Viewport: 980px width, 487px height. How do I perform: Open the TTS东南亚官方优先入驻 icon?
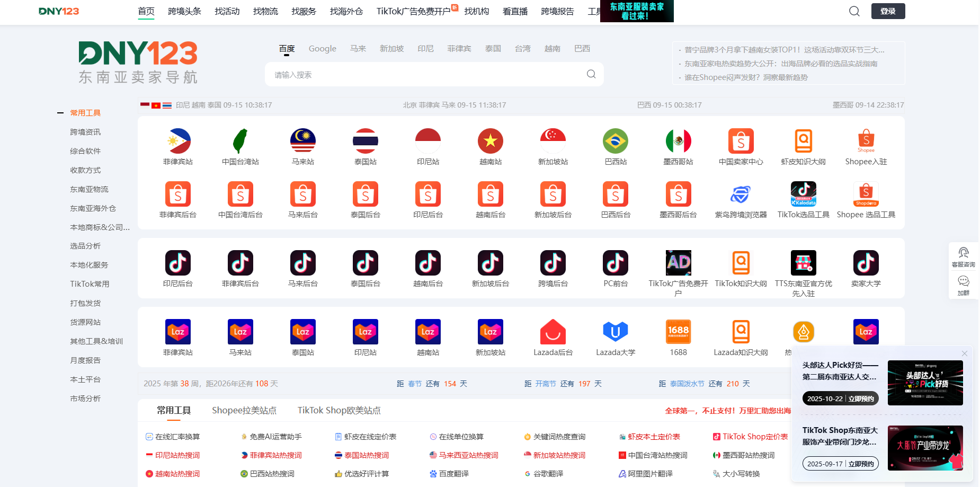coord(804,263)
